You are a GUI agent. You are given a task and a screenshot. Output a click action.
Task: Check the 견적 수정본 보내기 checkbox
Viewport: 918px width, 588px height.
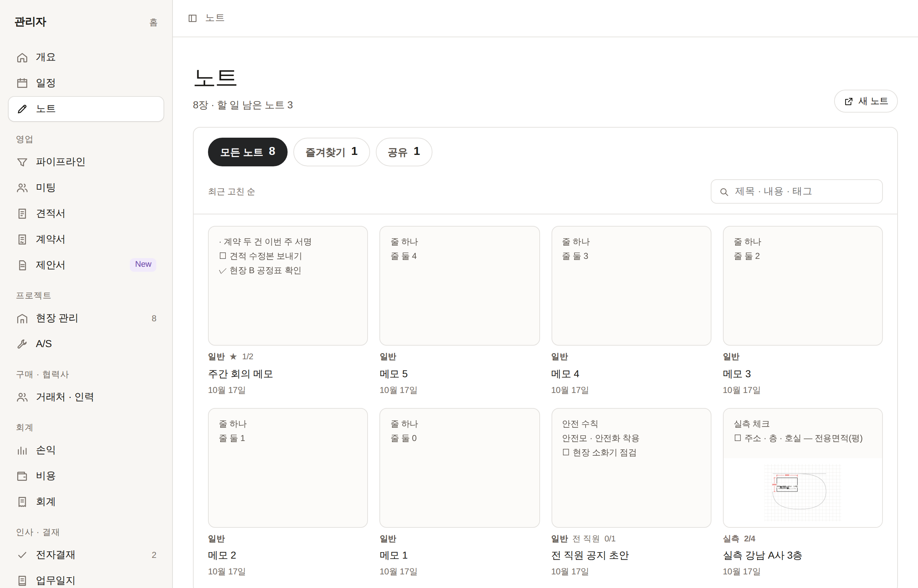(223, 256)
